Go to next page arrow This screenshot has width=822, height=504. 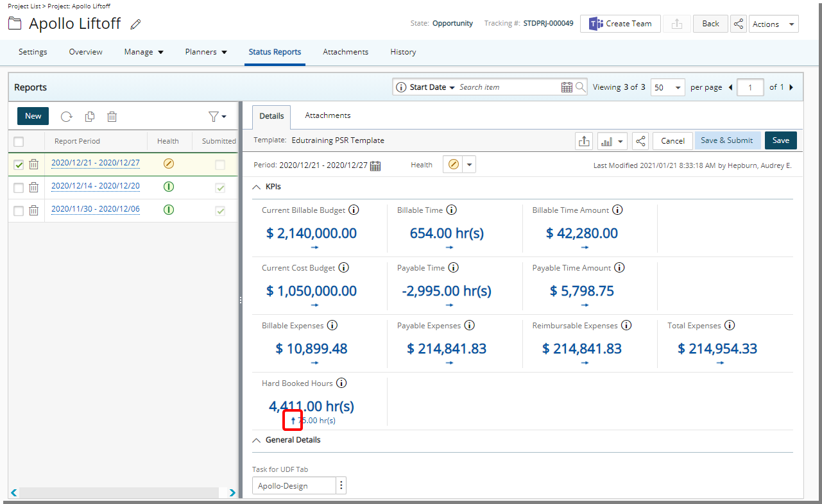tap(791, 87)
